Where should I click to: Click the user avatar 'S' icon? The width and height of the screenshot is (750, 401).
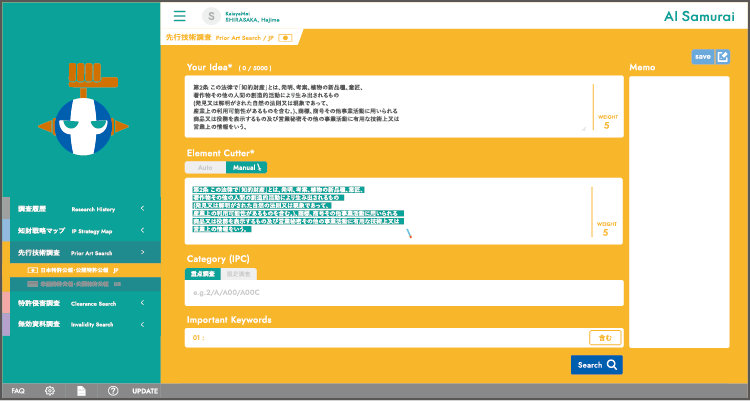click(211, 16)
